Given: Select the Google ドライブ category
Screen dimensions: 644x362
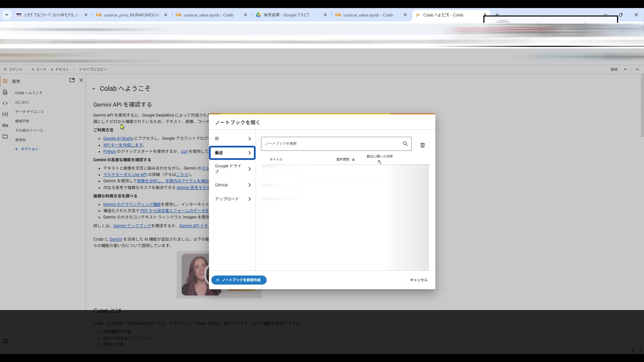Looking at the screenshot, I should pyautogui.click(x=232, y=169).
